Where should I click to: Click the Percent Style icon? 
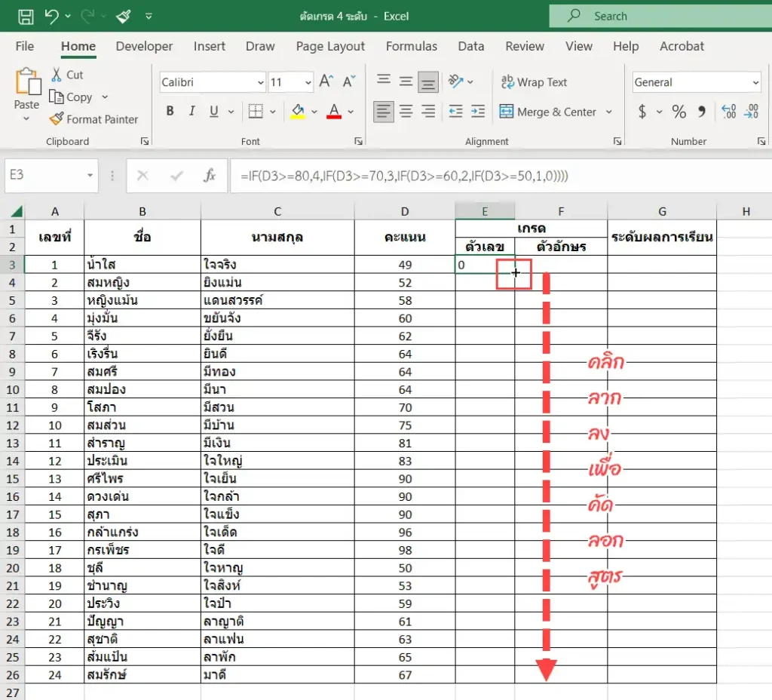pyautogui.click(x=679, y=112)
